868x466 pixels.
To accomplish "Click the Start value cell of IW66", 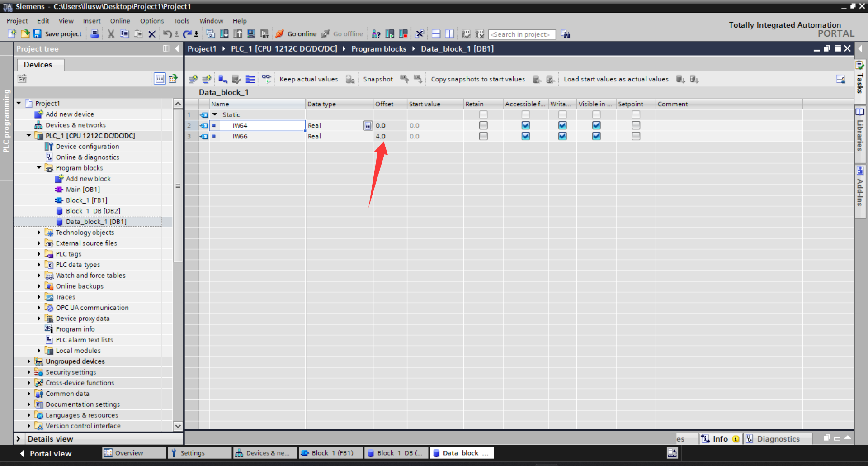I will [x=435, y=136].
